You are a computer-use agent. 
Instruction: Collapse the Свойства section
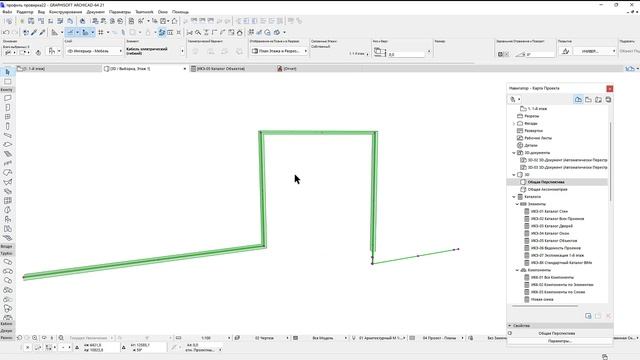tap(510, 326)
